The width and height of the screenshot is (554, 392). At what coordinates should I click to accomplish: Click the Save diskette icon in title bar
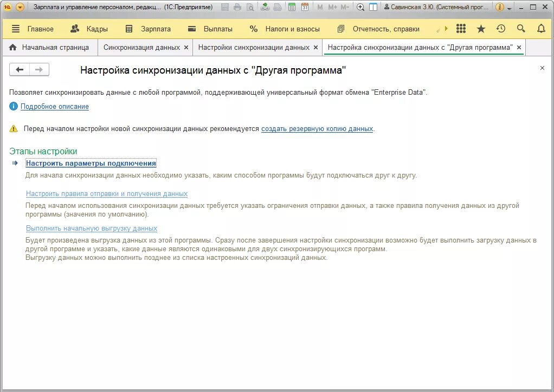(x=225, y=7)
